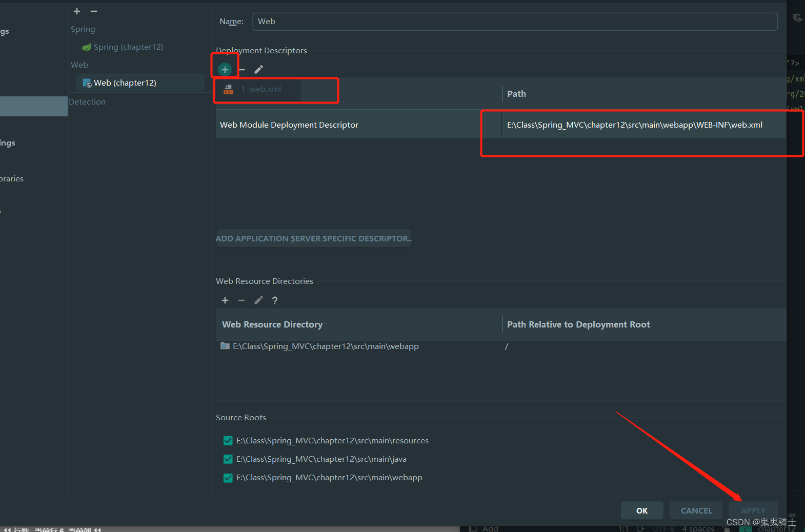This screenshot has width=805, height=532.
Task: Toggle source root src\main\resources checkbox
Action: click(x=228, y=441)
